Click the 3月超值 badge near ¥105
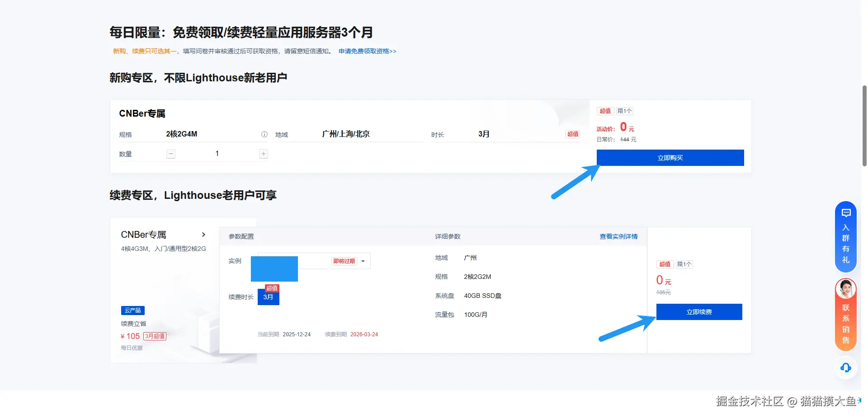Screen dimensions: 868x419 tap(155, 336)
